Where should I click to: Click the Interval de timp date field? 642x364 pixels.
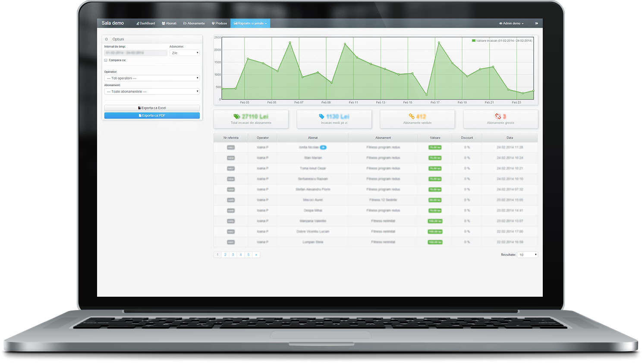click(x=135, y=53)
